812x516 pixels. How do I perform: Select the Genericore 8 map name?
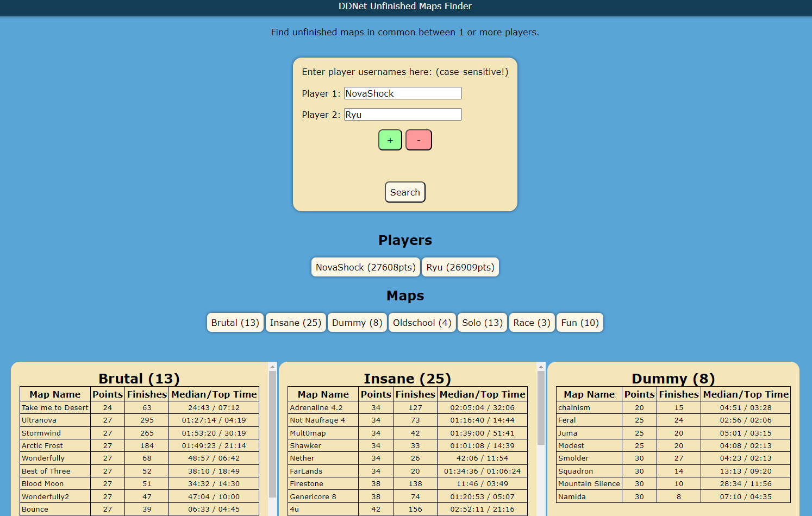(313, 497)
